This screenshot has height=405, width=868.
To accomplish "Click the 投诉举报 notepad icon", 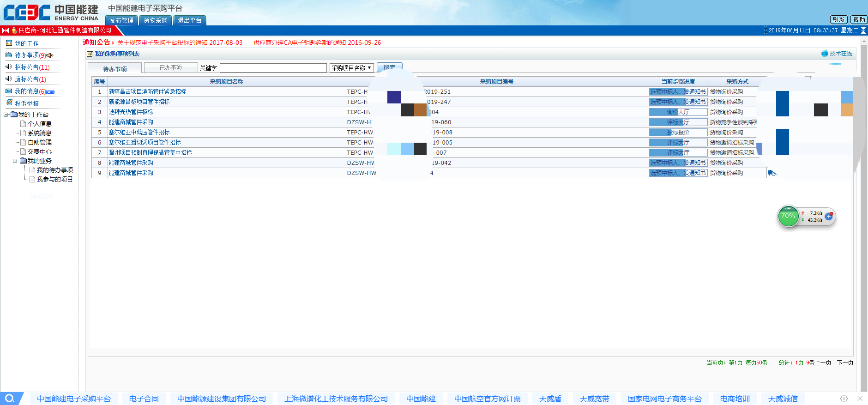I will coord(9,103).
